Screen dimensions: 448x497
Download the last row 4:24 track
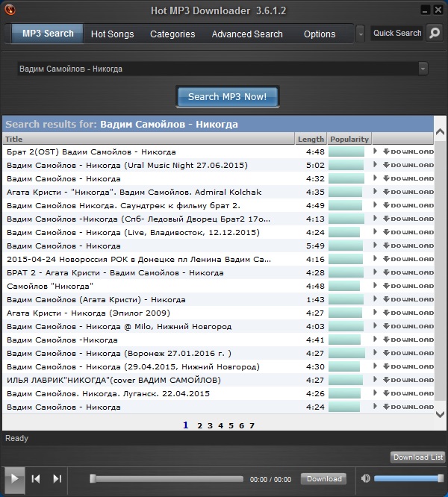pos(408,407)
